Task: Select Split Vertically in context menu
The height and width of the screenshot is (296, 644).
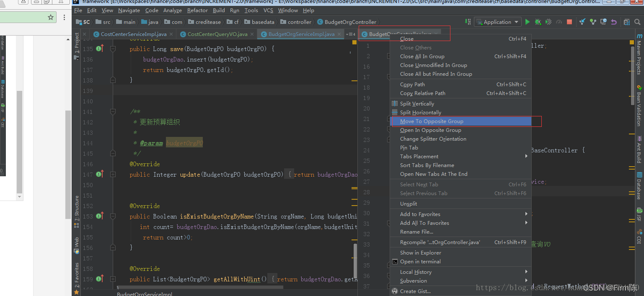Action: tap(460, 103)
